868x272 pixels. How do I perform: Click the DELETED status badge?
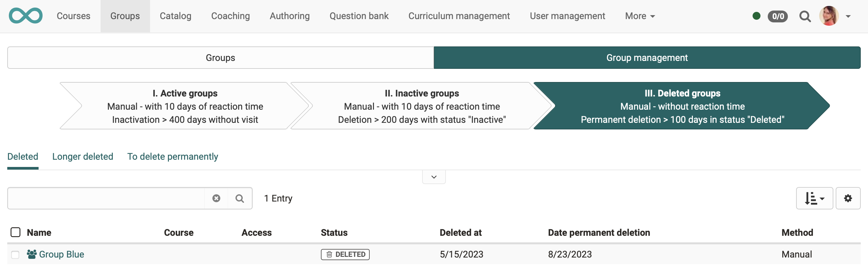[x=345, y=254]
